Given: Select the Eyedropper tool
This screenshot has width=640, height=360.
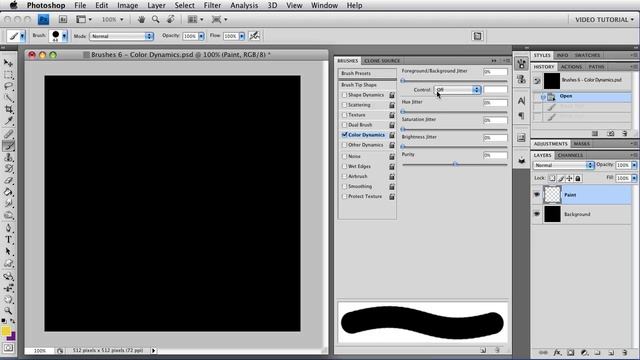Looking at the screenshot, I should (8, 121).
